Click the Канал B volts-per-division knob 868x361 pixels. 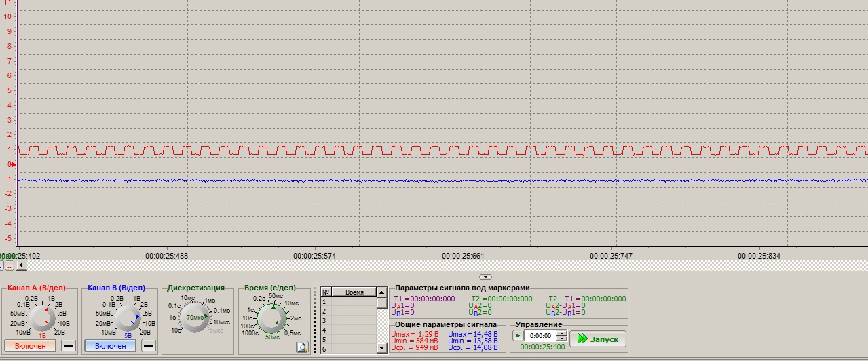point(128,318)
